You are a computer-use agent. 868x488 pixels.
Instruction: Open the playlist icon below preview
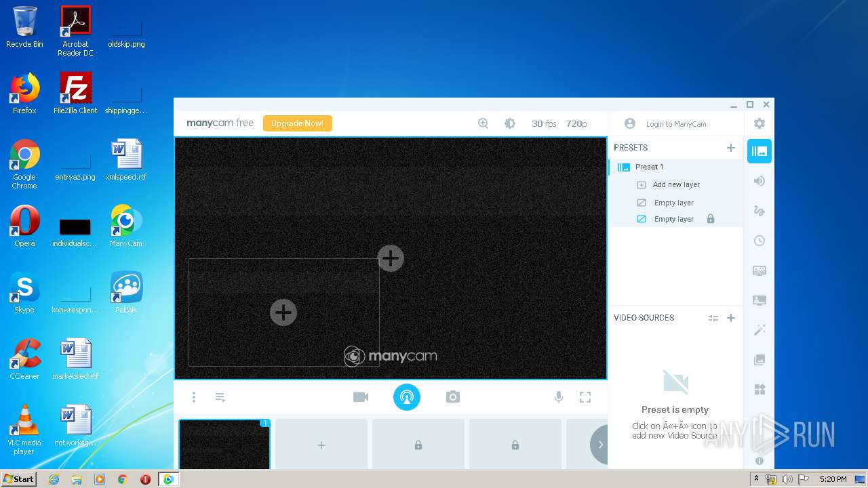click(220, 397)
